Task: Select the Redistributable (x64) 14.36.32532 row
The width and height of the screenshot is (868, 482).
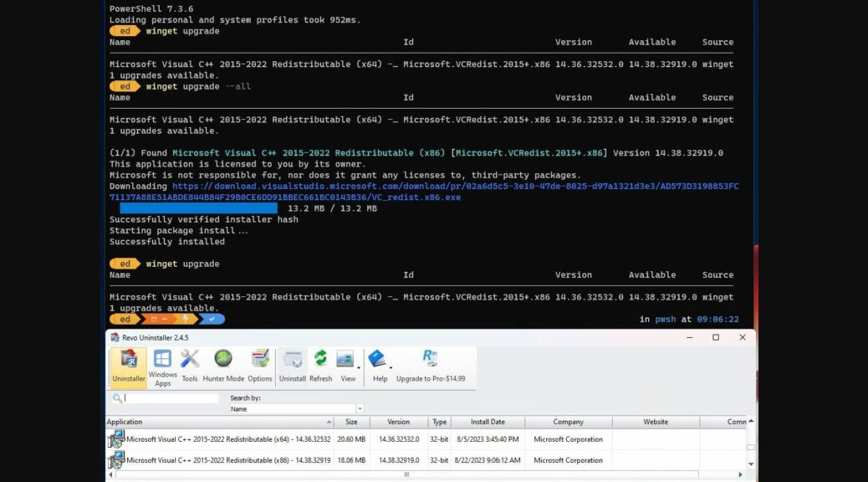Action: pos(426,439)
